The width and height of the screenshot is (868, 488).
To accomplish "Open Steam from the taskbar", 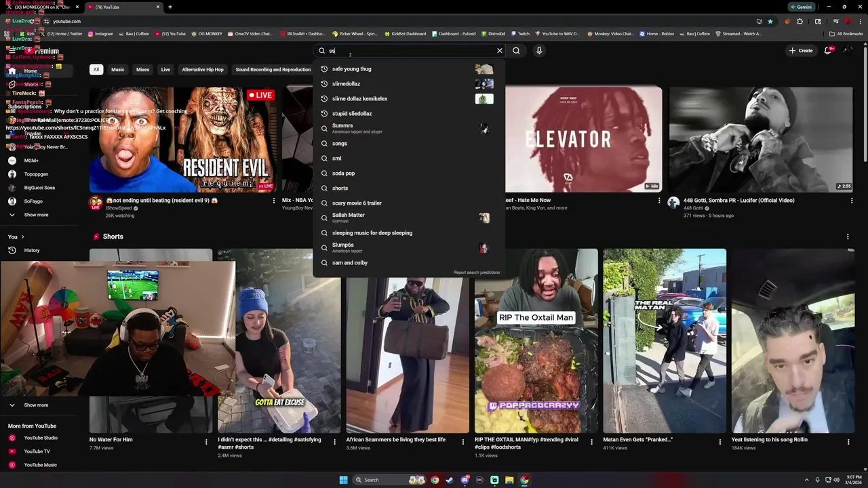I will click(450, 480).
